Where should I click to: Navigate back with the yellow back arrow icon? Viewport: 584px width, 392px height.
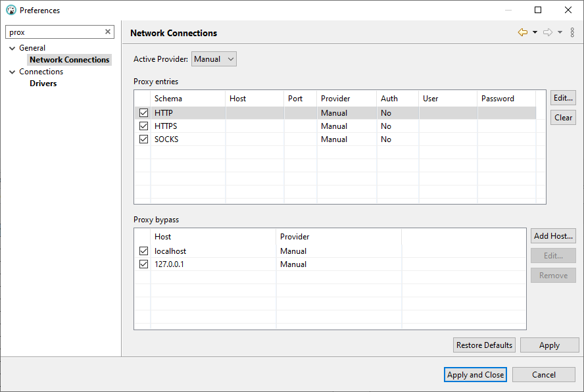click(x=522, y=32)
